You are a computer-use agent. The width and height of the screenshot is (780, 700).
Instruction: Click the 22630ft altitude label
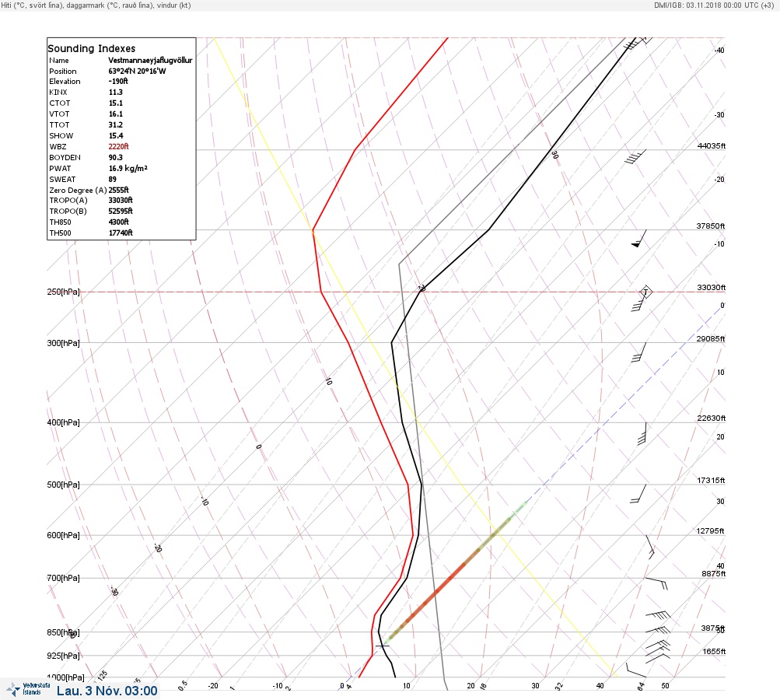pyautogui.click(x=712, y=418)
